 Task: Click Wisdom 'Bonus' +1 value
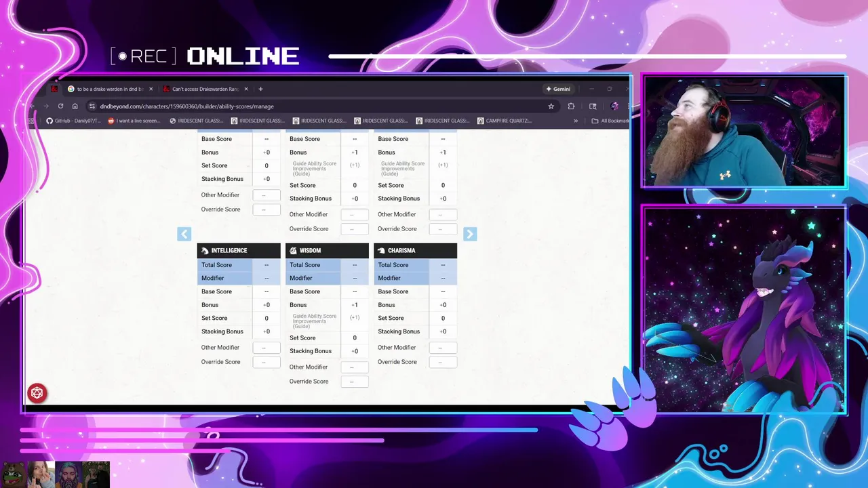tap(355, 305)
